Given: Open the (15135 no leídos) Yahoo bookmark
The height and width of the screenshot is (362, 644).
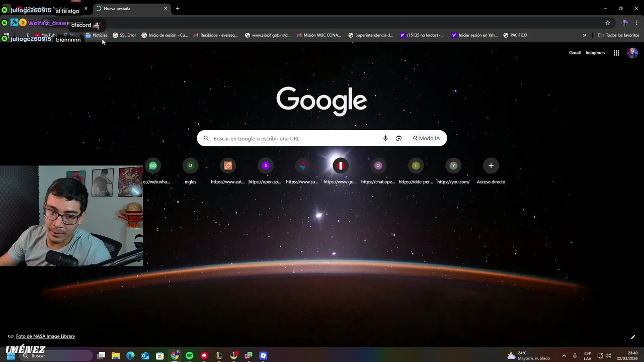Looking at the screenshot, I should coord(422,35).
